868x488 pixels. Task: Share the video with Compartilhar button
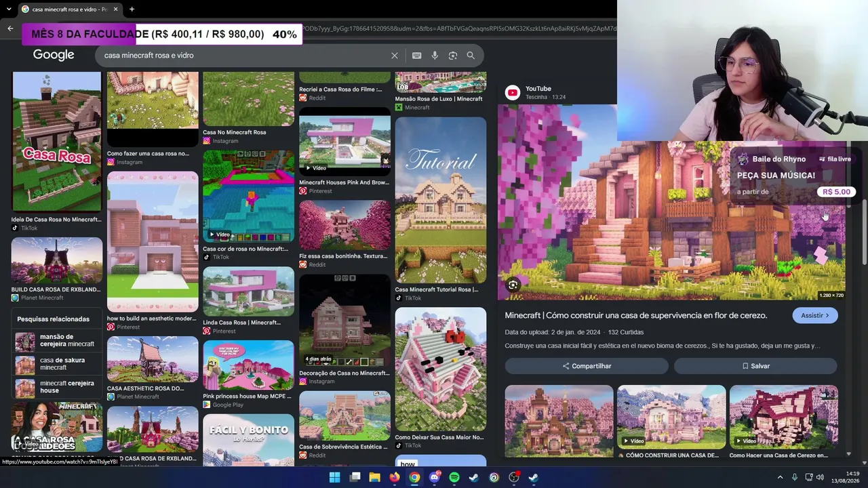587,366
